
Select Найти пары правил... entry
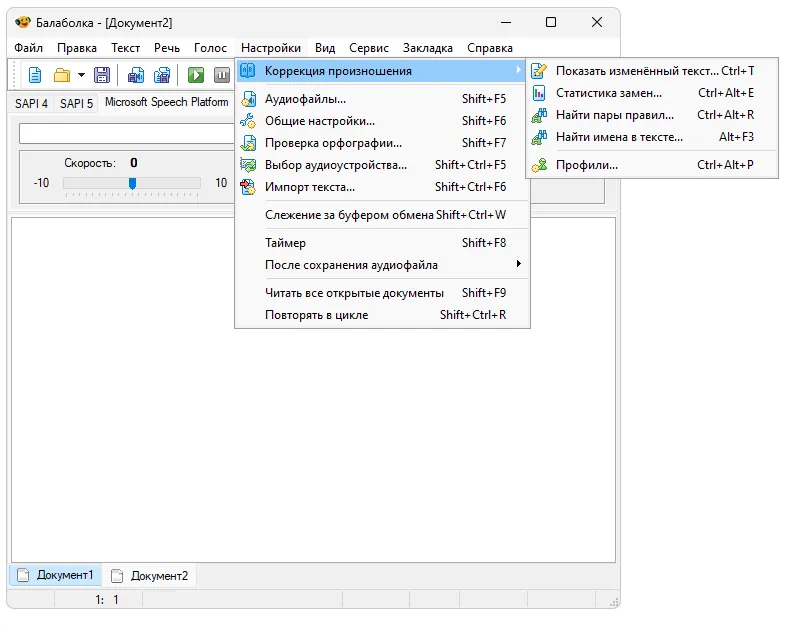652,115
